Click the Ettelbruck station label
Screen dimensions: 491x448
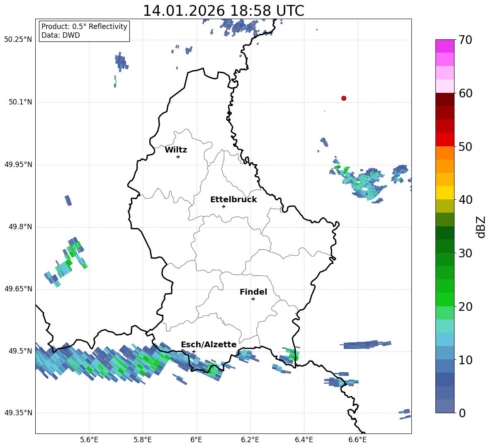(x=233, y=200)
